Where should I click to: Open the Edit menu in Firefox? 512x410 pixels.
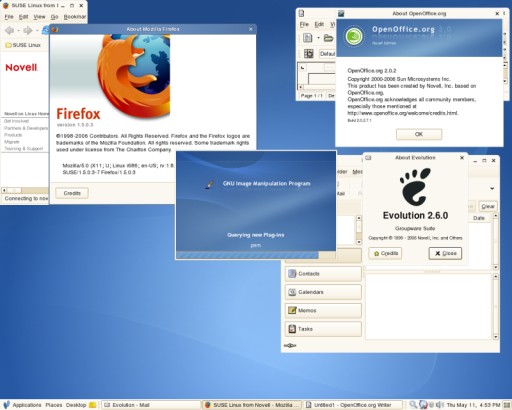(23, 17)
